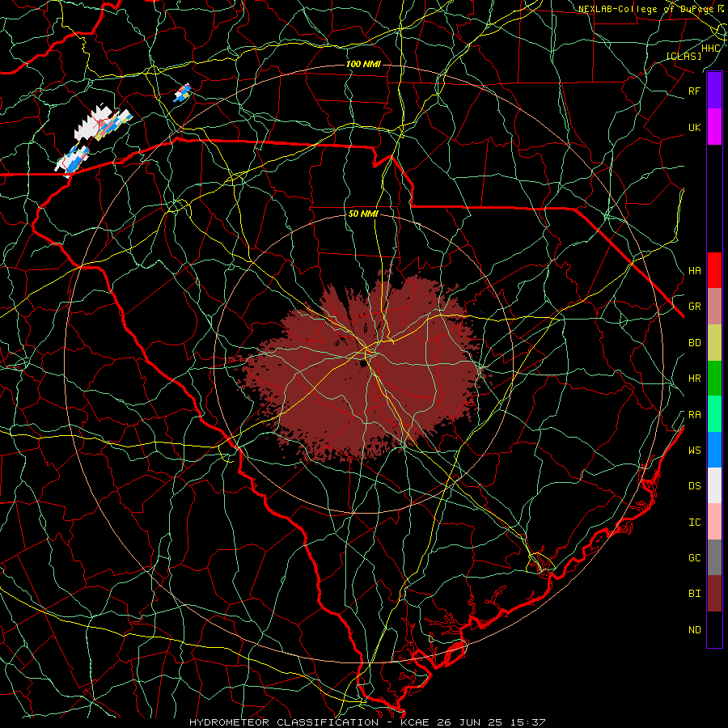This screenshot has height=728, width=728.
Task: Click the 'HA' legend label
Action: pyautogui.click(x=694, y=270)
